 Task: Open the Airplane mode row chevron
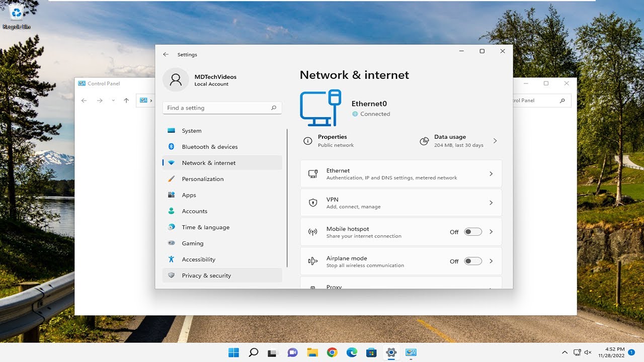(491, 261)
